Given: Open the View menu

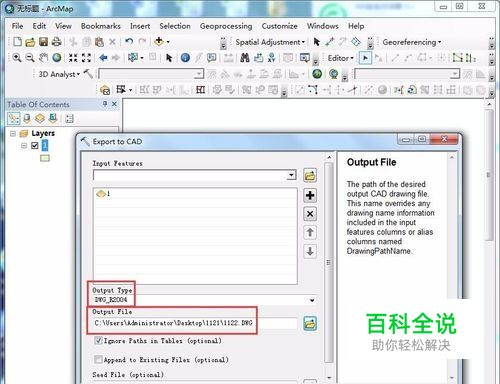Looking at the screenshot, I should tap(63, 26).
